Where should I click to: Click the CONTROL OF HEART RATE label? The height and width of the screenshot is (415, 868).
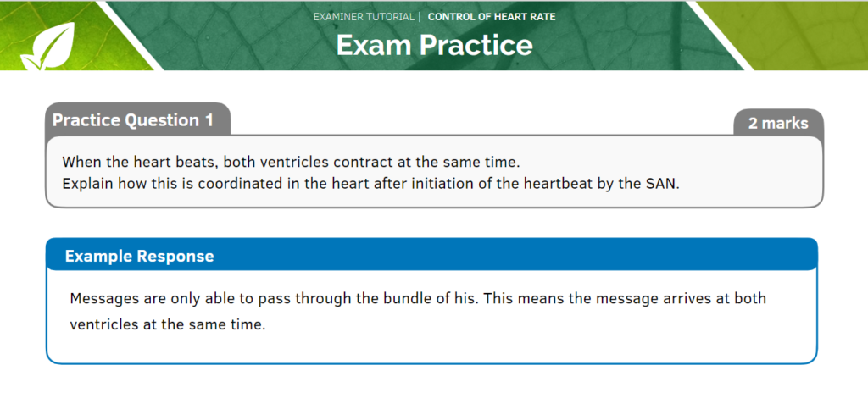[492, 17]
